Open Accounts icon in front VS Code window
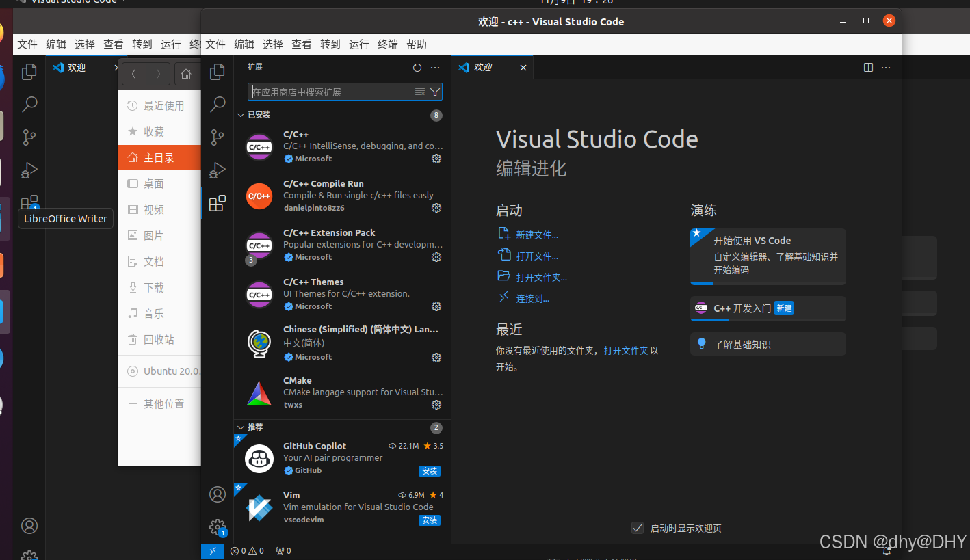This screenshot has height=560, width=970. (x=218, y=494)
